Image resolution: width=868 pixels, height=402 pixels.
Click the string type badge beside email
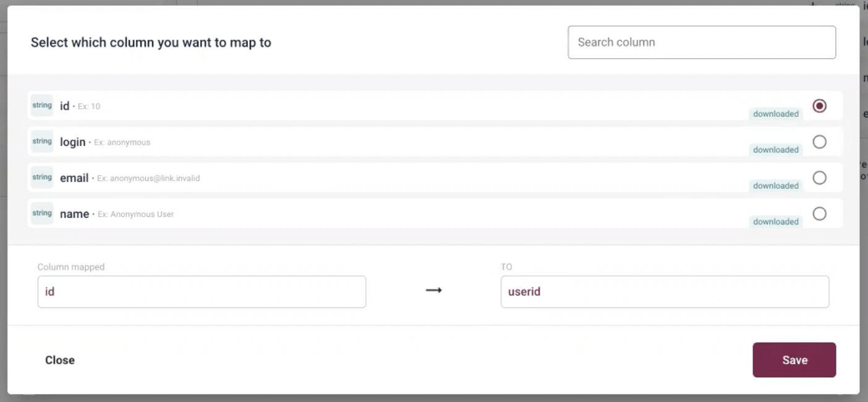coord(41,177)
